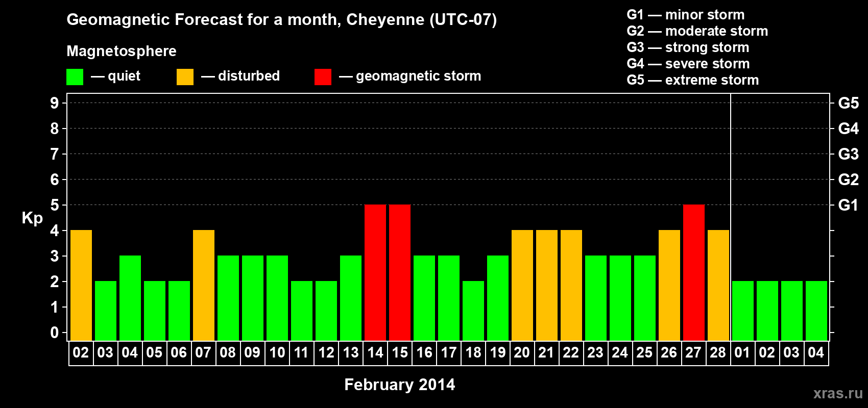The width and height of the screenshot is (868, 408).
Task: Click the red geomagnetic storm legend swatch
Action: tap(323, 77)
